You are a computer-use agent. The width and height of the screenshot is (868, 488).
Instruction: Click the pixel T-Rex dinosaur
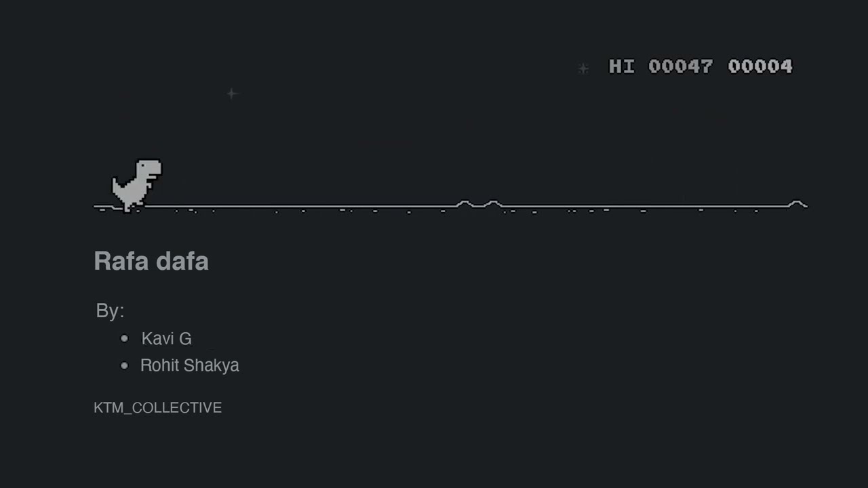pos(137,186)
